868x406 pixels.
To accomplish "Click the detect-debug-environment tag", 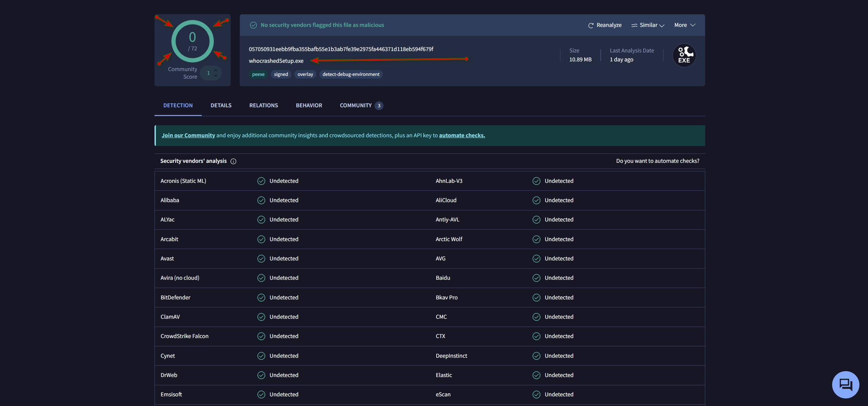I will [351, 74].
